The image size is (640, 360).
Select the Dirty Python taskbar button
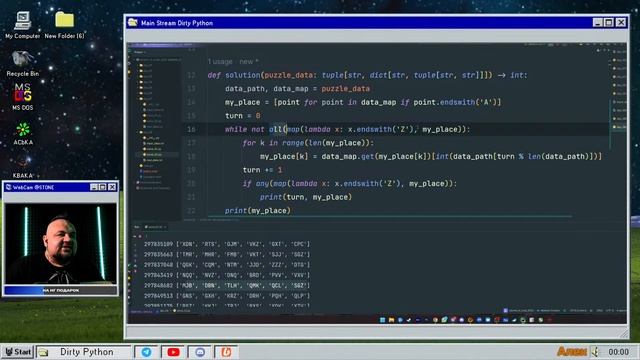(84, 352)
